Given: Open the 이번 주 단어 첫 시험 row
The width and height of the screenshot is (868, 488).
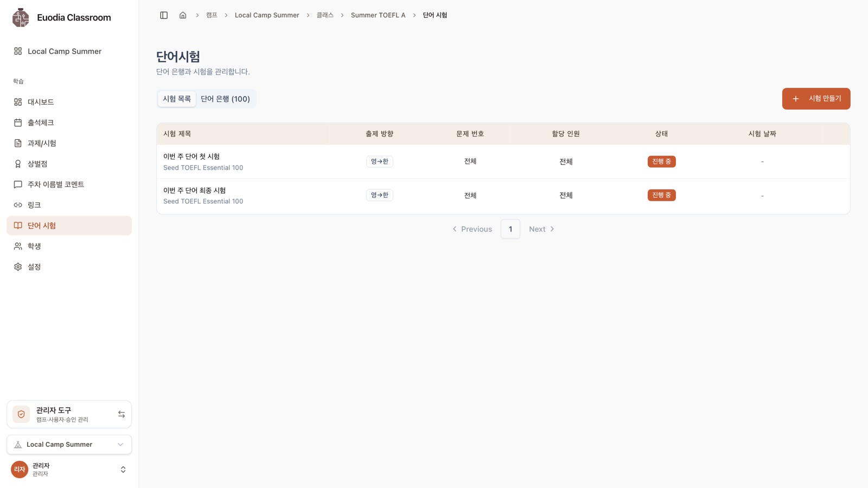Looking at the screenshot, I should click(503, 162).
